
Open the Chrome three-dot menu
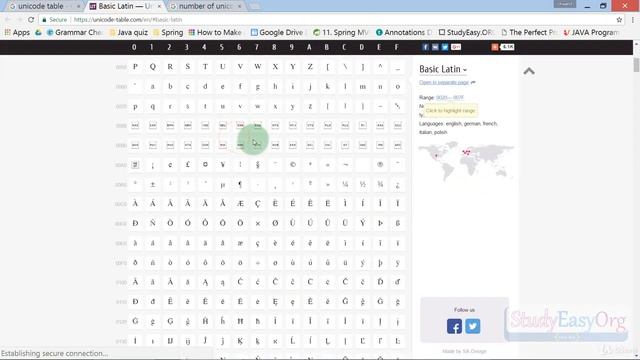(x=633, y=20)
